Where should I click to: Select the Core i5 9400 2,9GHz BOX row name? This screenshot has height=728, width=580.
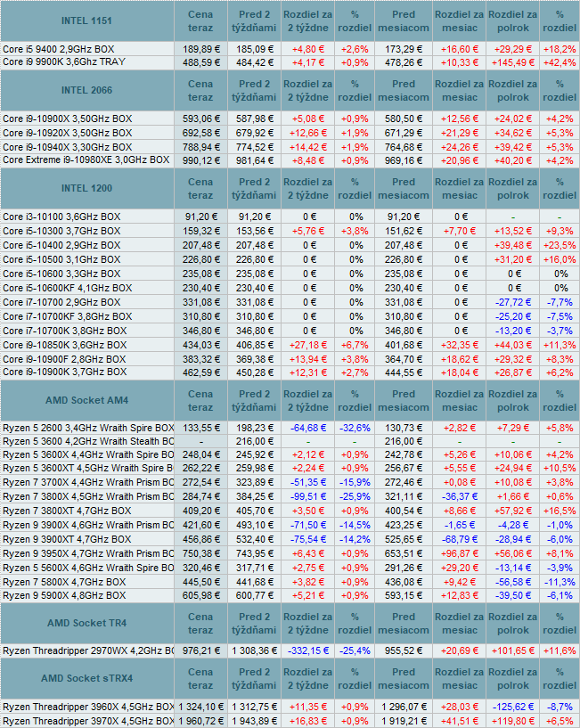pyautogui.click(x=59, y=49)
